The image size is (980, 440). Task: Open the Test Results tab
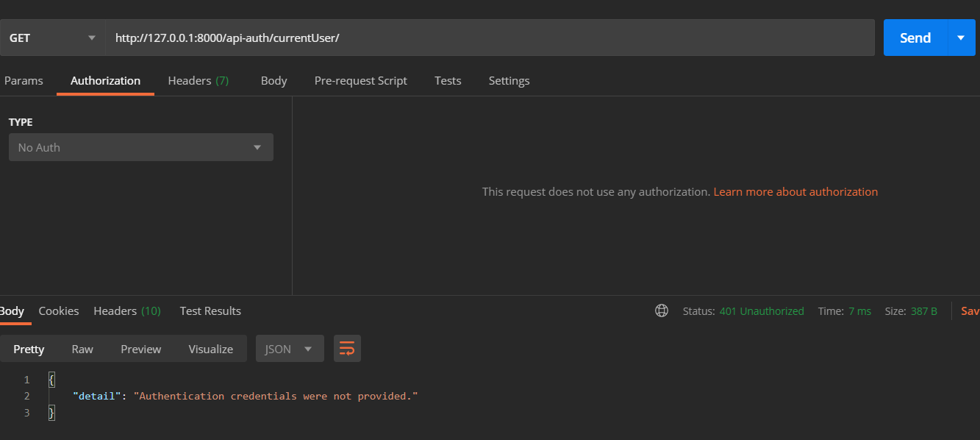(210, 311)
